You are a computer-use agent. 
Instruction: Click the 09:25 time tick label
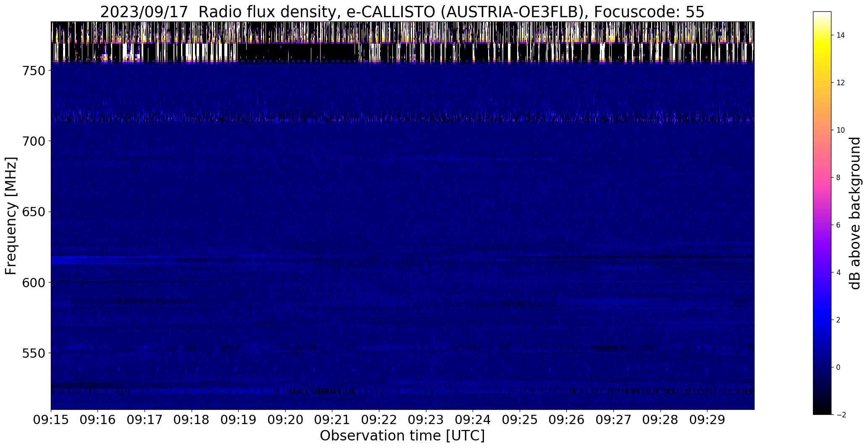[x=520, y=420]
